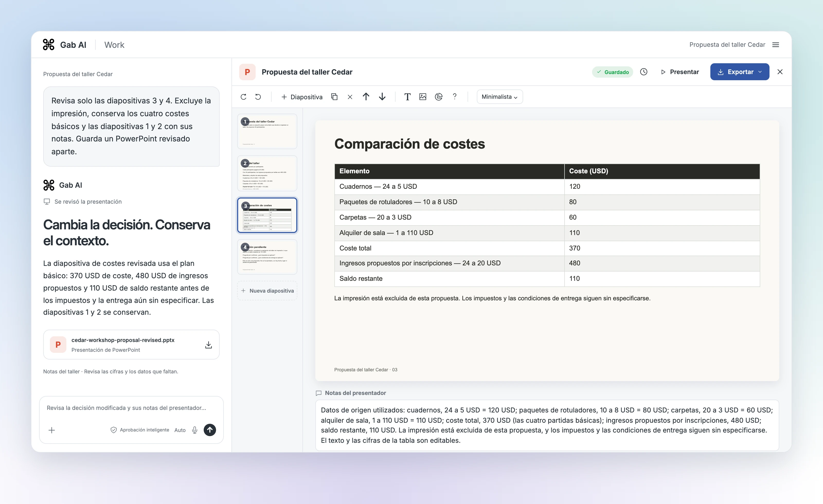Viewport: 823px width, 504px height.
Task: Add a new slide with Diapositiva button
Action: (302, 97)
